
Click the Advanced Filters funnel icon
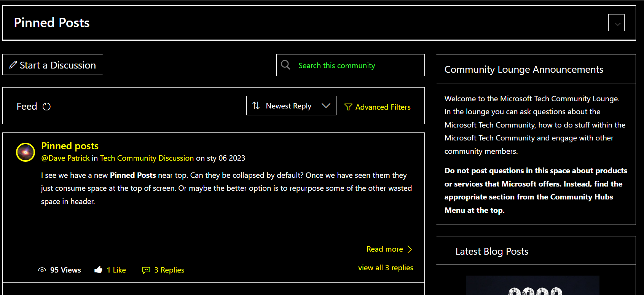click(x=348, y=107)
